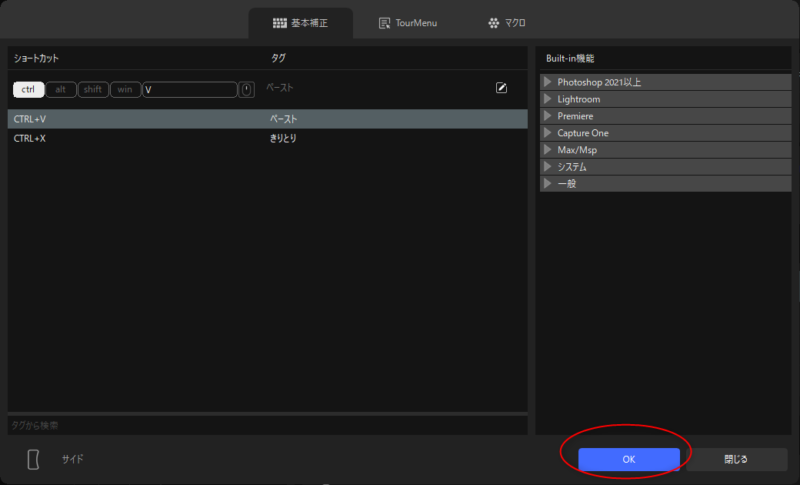Click the Built-in機能 header
Image resolution: width=800 pixels, height=485 pixels.
click(570, 58)
